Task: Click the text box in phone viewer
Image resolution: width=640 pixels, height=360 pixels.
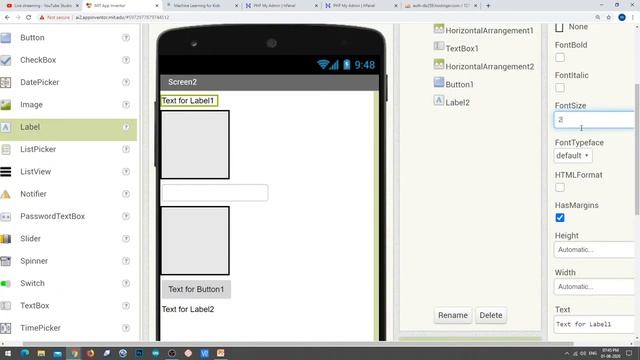Action: [x=215, y=193]
